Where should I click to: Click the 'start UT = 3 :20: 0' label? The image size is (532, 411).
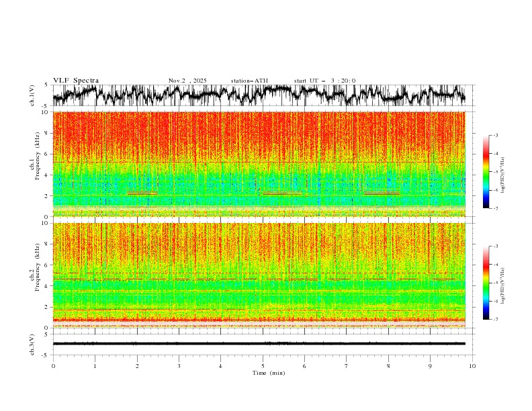pos(324,81)
